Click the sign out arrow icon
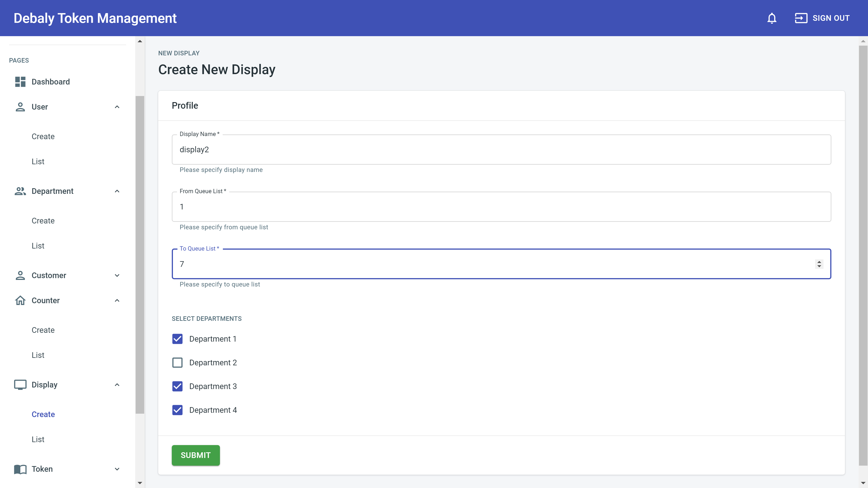Image resolution: width=868 pixels, height=488 pixels. [801, 18]
